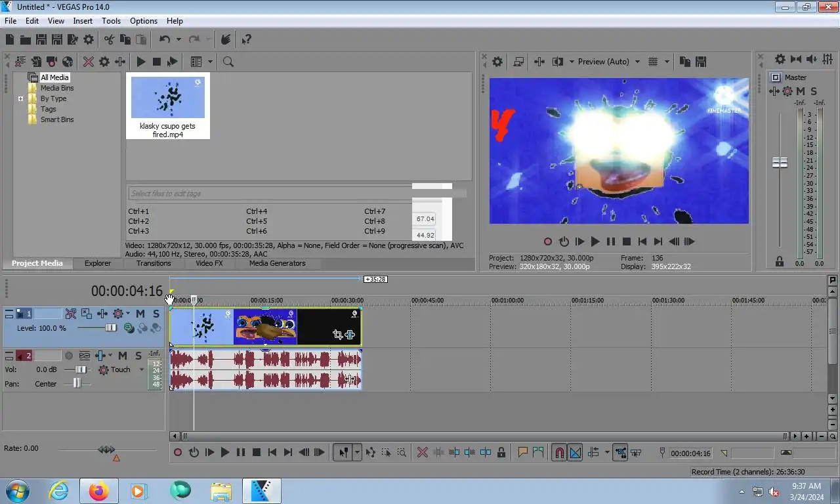Viewport: 840px width, 504px height.
Task: Create a new project with the New icon
Action: point(10,40)
